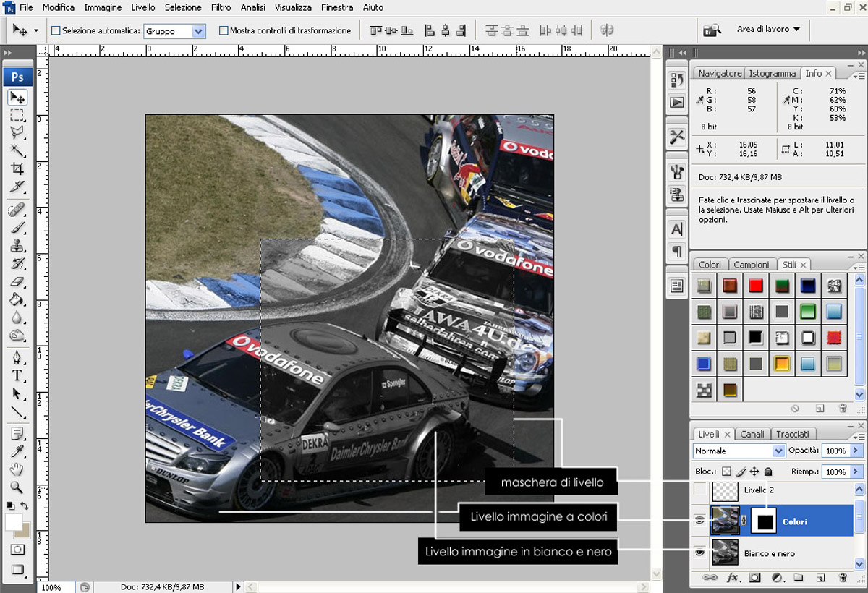Screen dimensions: 868x593
Task: Select the Zoom magnifier tool
Action: point(17,487)
